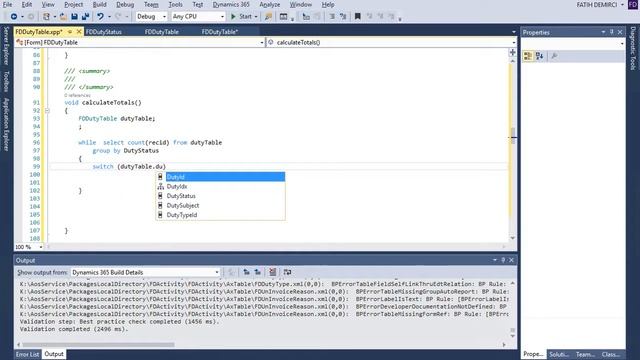This screenshot has width=640, height=360.
Task: Switch to the Class View panel tab
Action: 611,354
